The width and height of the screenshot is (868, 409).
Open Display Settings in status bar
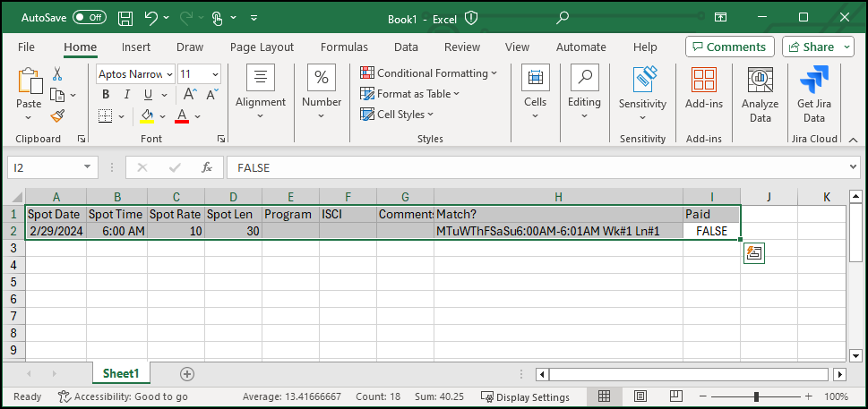[x=525, y=396]
